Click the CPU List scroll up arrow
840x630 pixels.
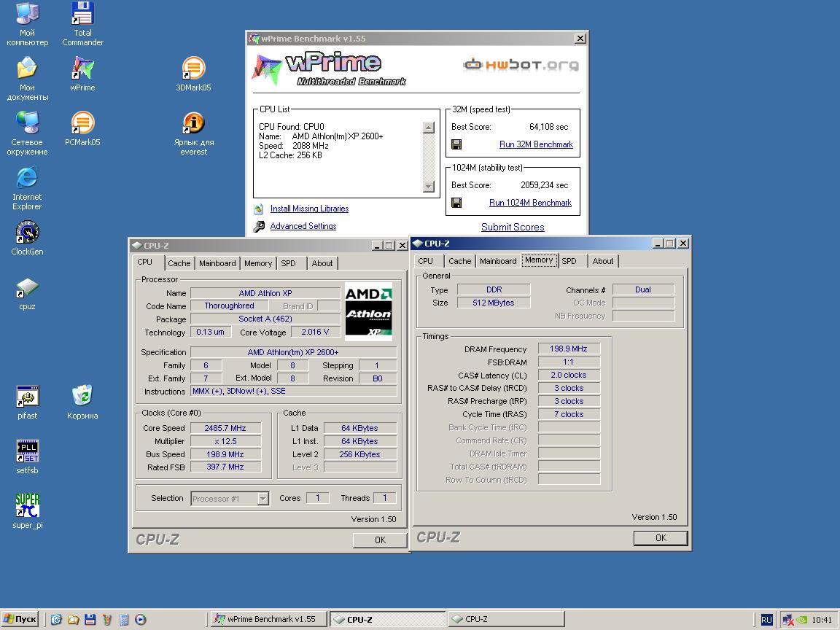429,128
